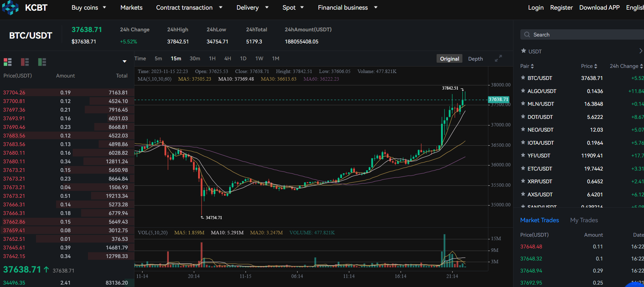Favorite the ETC/USDT pair star
Screen dimensions: 644x287
[523, 168]
